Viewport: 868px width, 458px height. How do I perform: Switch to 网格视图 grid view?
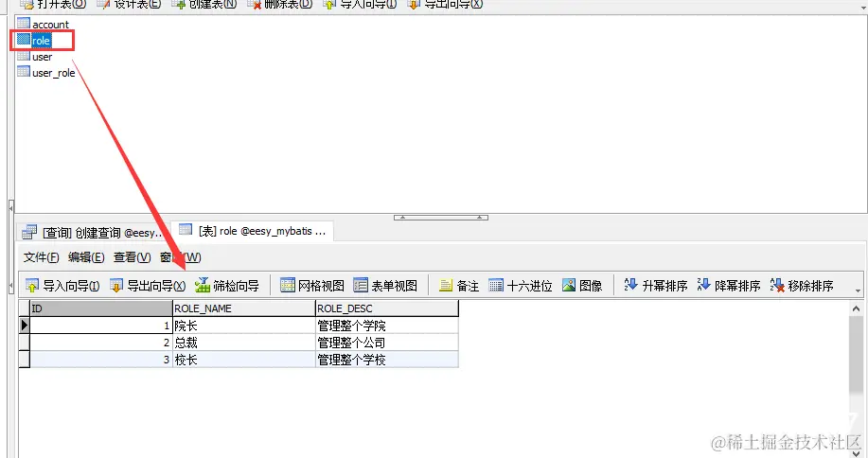(x=312, y=286)
